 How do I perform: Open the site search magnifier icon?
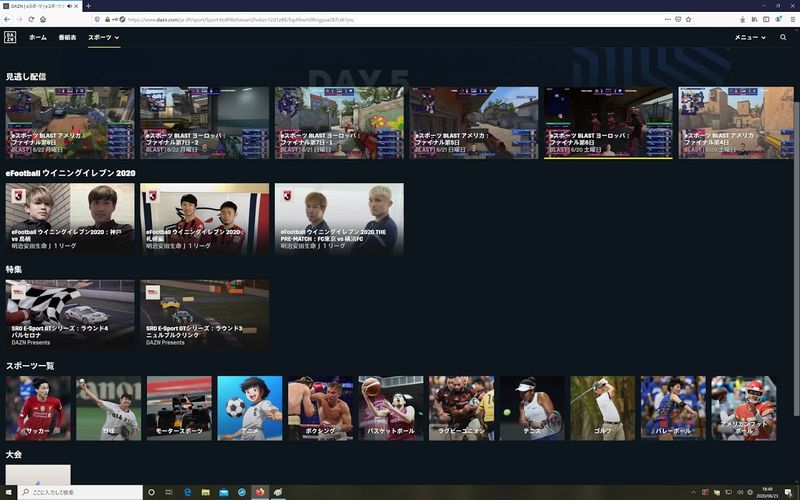783,37
